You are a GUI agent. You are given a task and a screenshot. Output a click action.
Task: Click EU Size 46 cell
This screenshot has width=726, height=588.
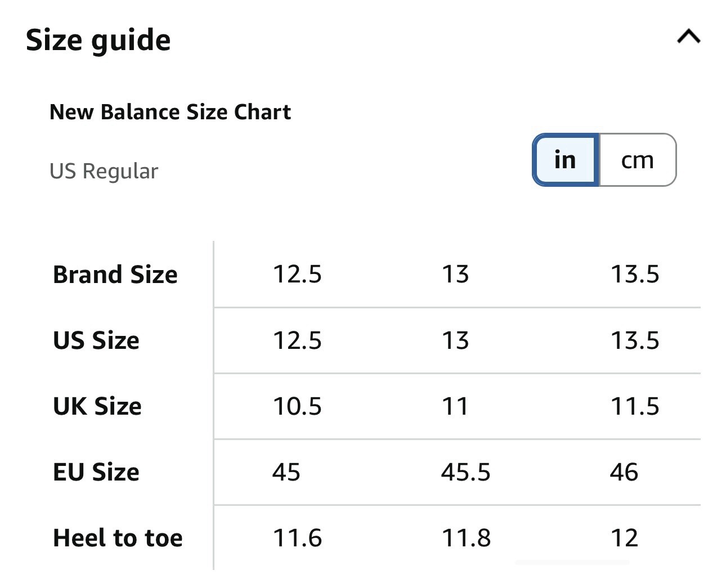tap(624, 472)
